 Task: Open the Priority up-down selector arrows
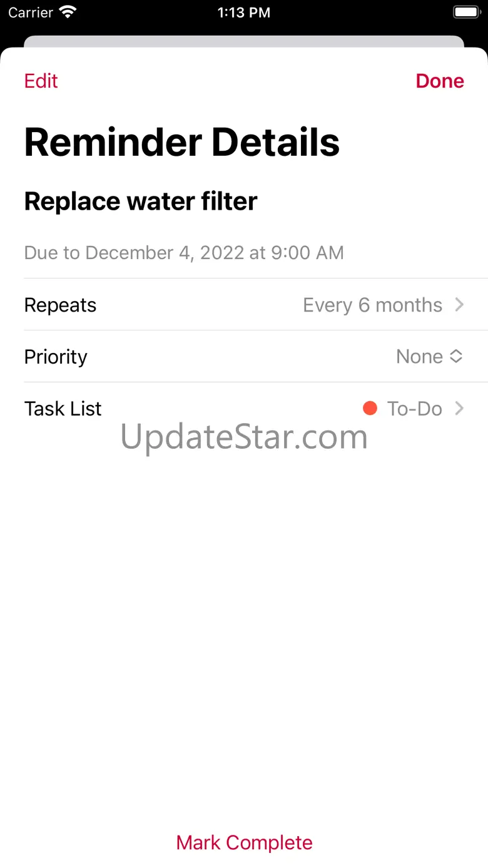(x=457, y=357)
